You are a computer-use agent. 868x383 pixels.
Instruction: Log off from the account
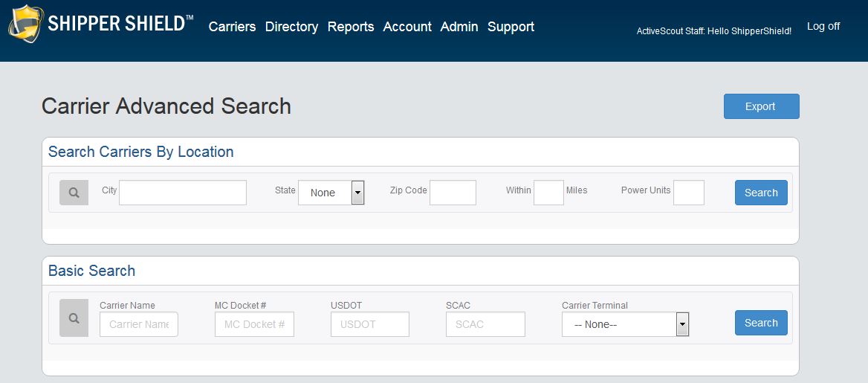click(823, 26)
